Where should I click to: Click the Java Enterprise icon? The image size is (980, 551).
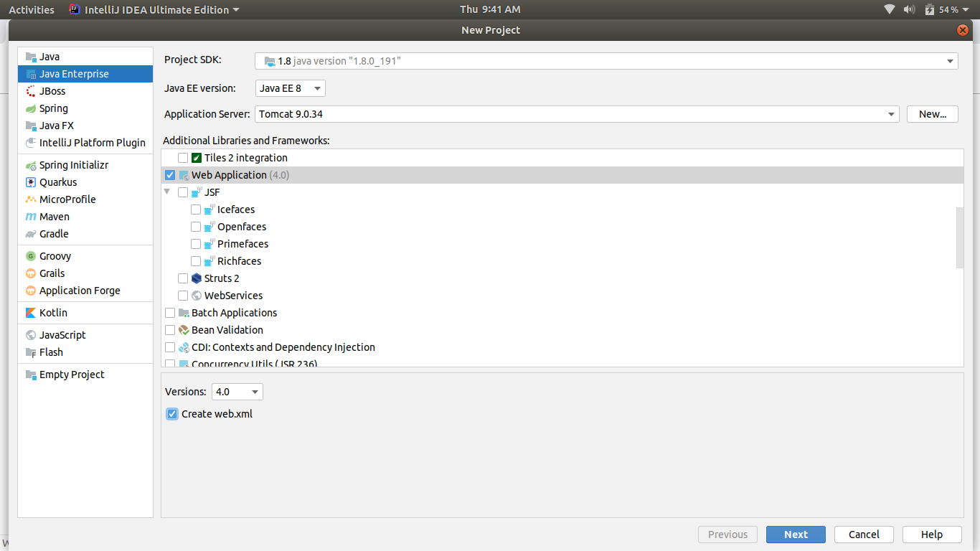(31, 74)
